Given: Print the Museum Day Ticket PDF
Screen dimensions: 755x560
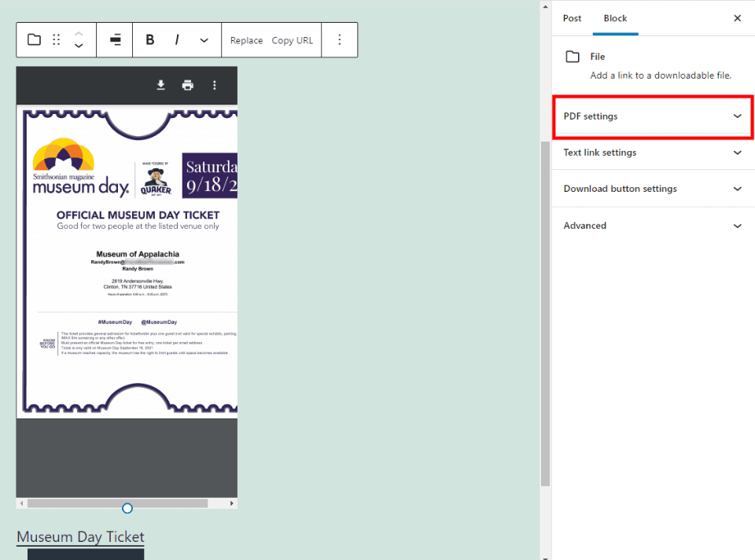Looking at the screenshot, I should (188, 84).
